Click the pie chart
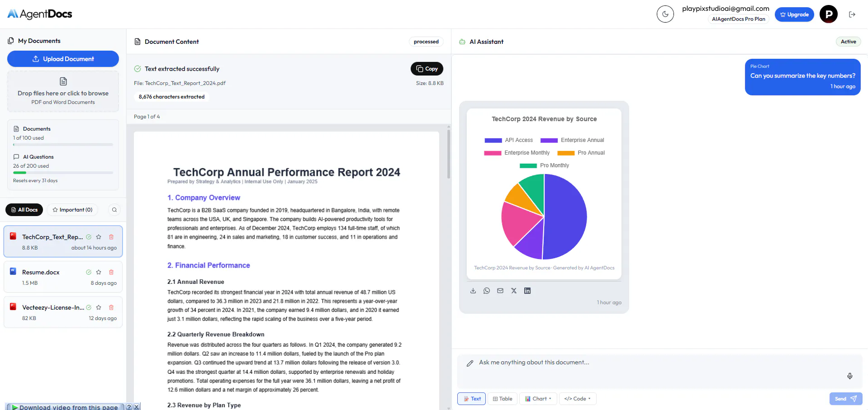868x410 pixels. 544,217
